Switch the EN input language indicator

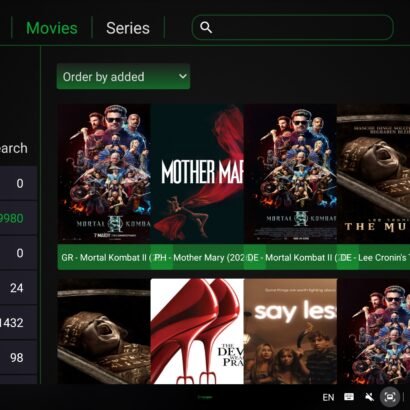click(328, 397)
